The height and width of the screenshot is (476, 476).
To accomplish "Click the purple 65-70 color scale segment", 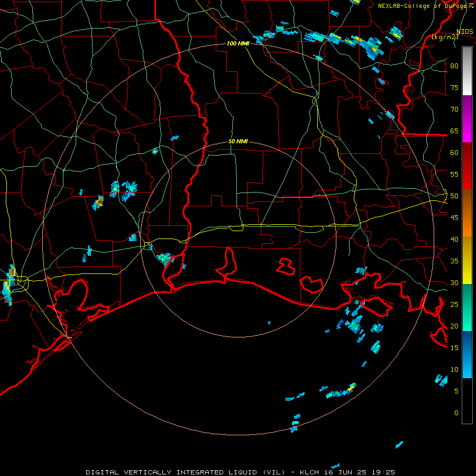I will pos(467,119).
